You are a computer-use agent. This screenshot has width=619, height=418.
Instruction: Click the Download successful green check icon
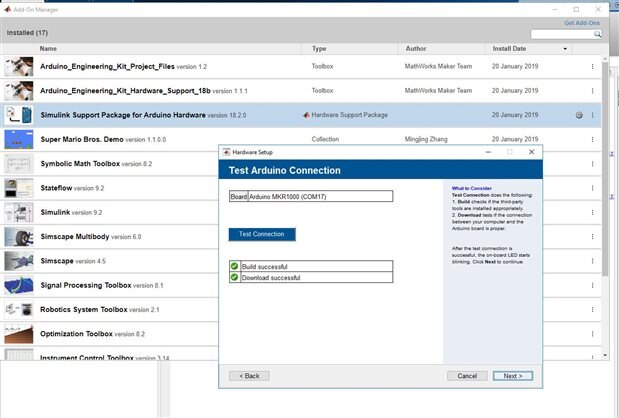(234, 277)
